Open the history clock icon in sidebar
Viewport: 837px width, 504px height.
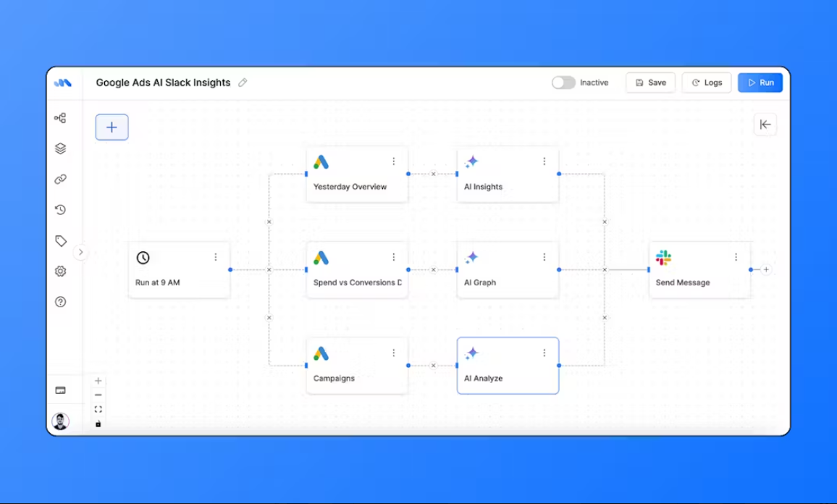click(60, 210)
